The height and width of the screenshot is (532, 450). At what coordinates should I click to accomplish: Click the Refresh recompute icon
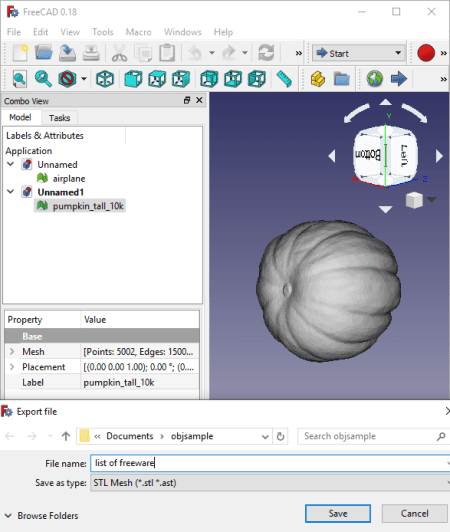[x=266, y=53]
